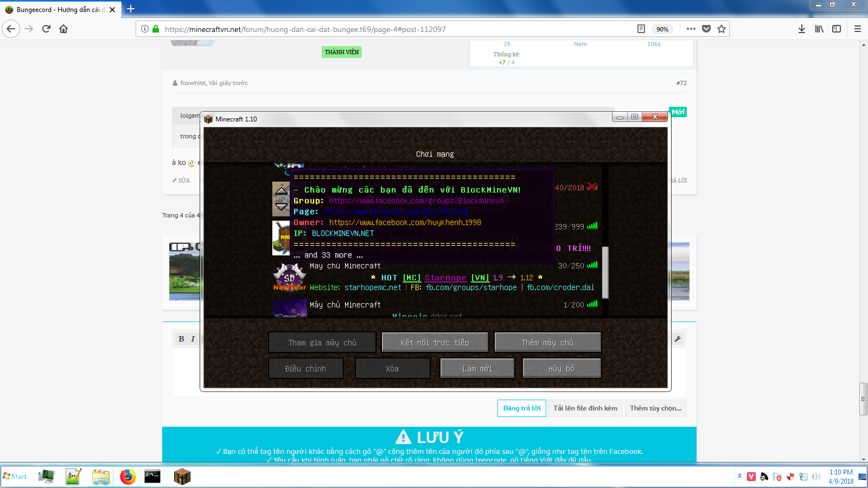Reset the 90% zoom level badge
The height and width of the screenshot is (488, 868).
pyautogui.click(x=662, y=29)
